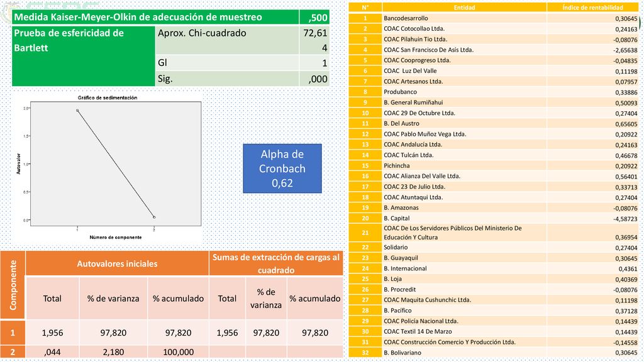Click the 0,46678 profitability value
This screenshot has width=644, height=362.
[626, 156]
